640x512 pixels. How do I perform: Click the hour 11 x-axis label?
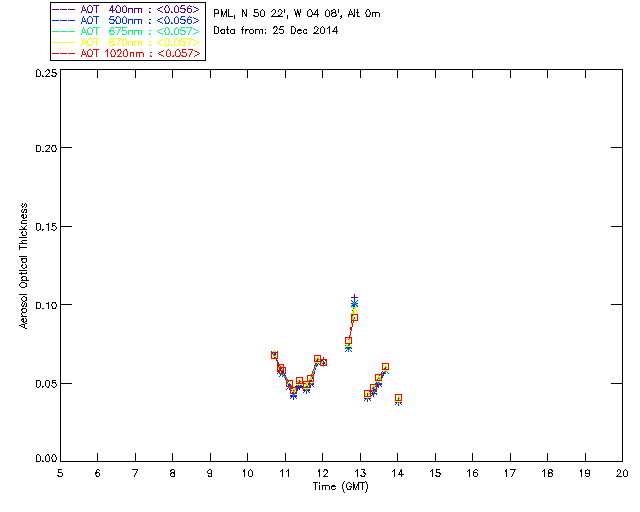[285, 473]
